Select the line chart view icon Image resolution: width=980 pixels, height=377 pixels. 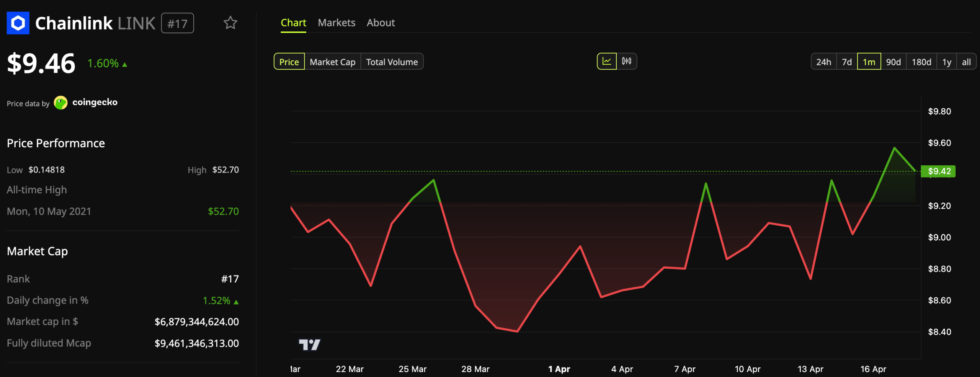608,61
